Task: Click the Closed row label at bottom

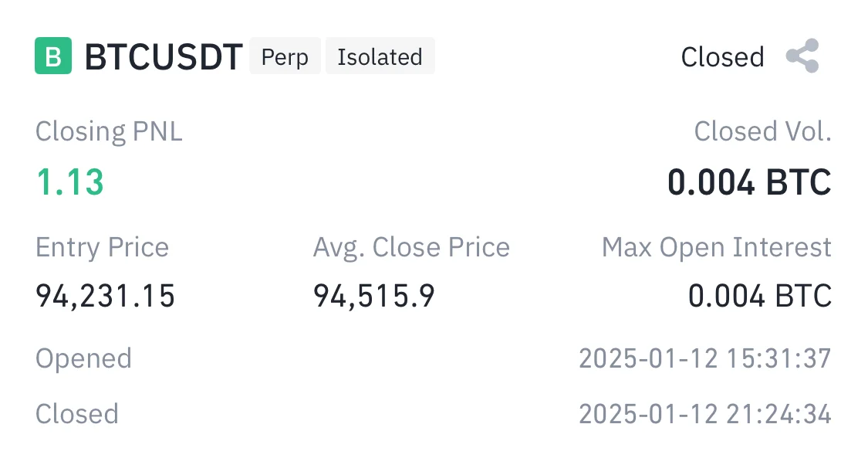Action: 77,414
